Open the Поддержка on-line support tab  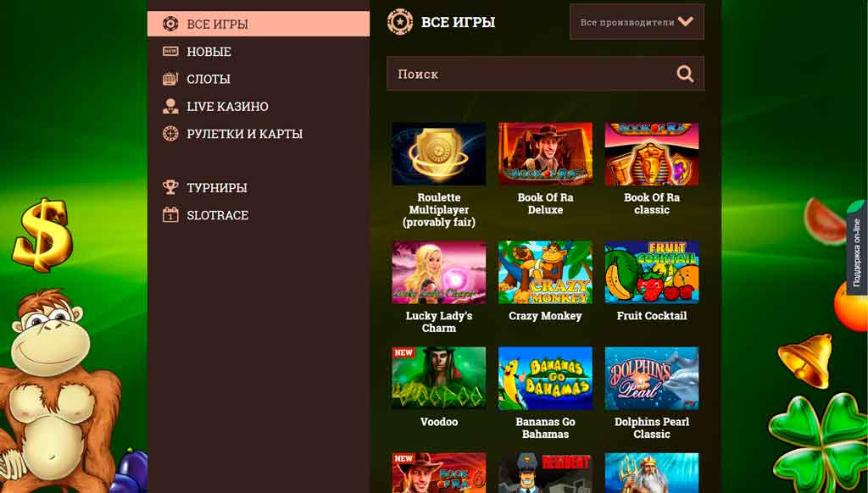856,252
